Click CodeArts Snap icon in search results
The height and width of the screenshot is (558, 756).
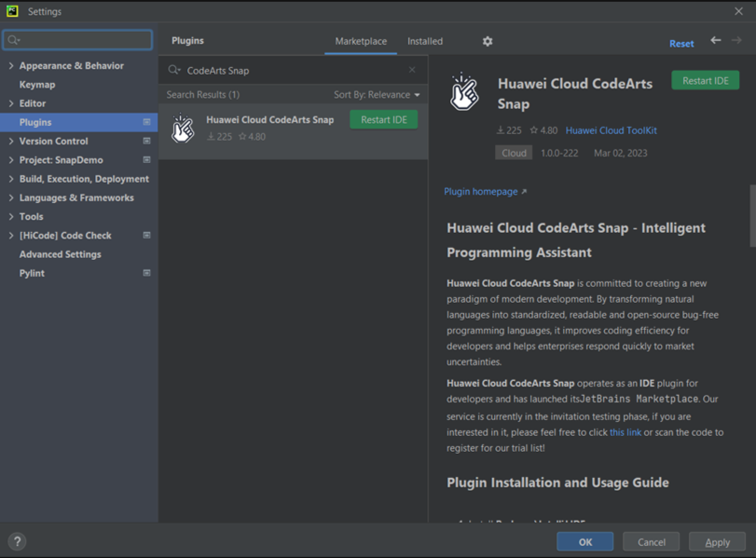[183, 129]
